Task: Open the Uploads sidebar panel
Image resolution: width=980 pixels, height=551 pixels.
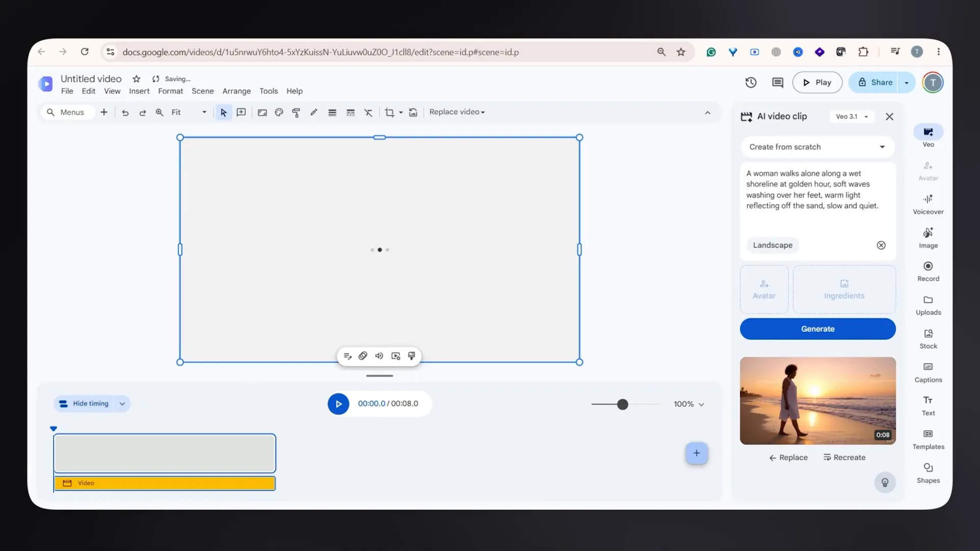Action: (x=928, y=305)
